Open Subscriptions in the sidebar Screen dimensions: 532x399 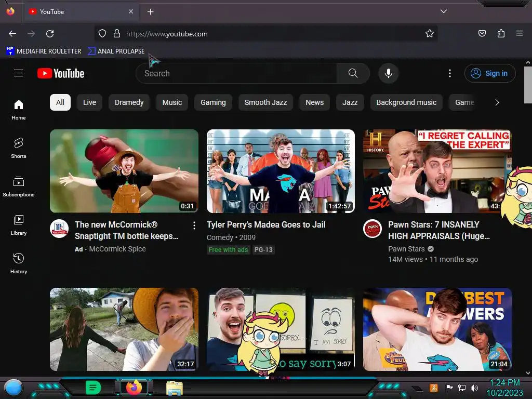(19, 187)
